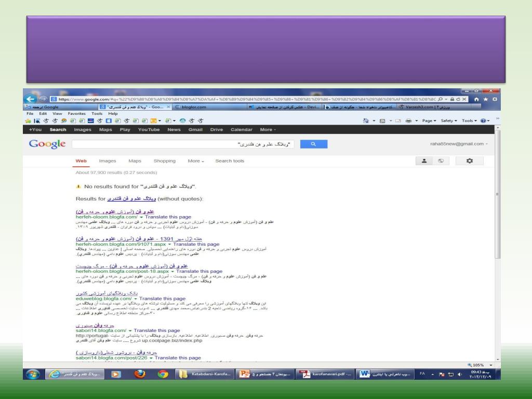Viewport: 532px width, 399px height.
Task: Click the volume speaker tray icon
Action: point(460,374)
